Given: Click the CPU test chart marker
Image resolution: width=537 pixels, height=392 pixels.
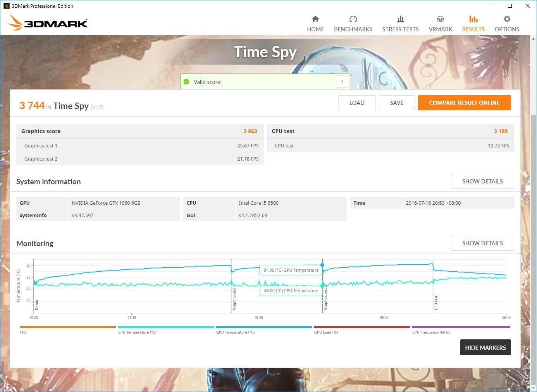Looking at the screenshot, I should (x=436, y=303).
